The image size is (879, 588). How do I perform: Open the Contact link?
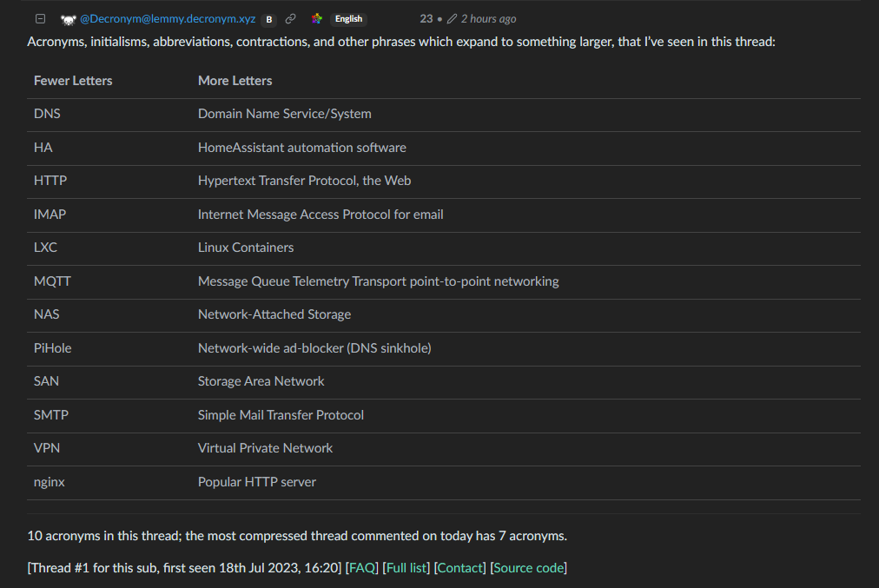[x=460, y=568]
